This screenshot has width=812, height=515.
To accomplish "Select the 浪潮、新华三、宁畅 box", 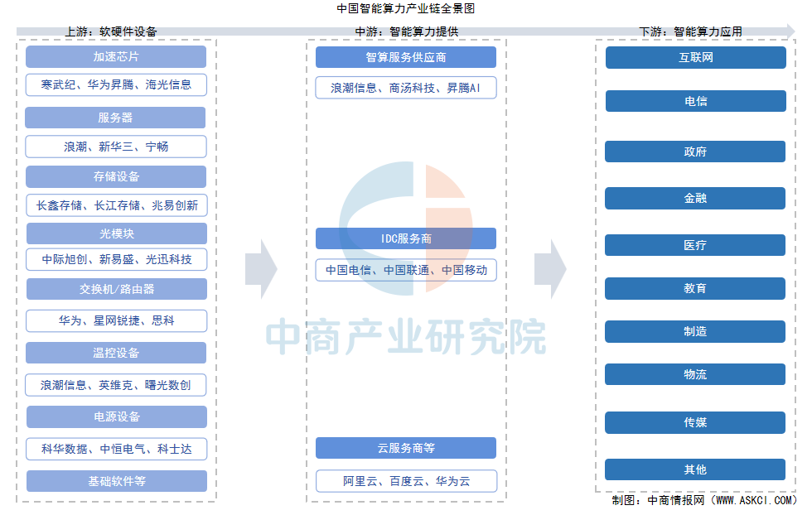I will point(116,147).
